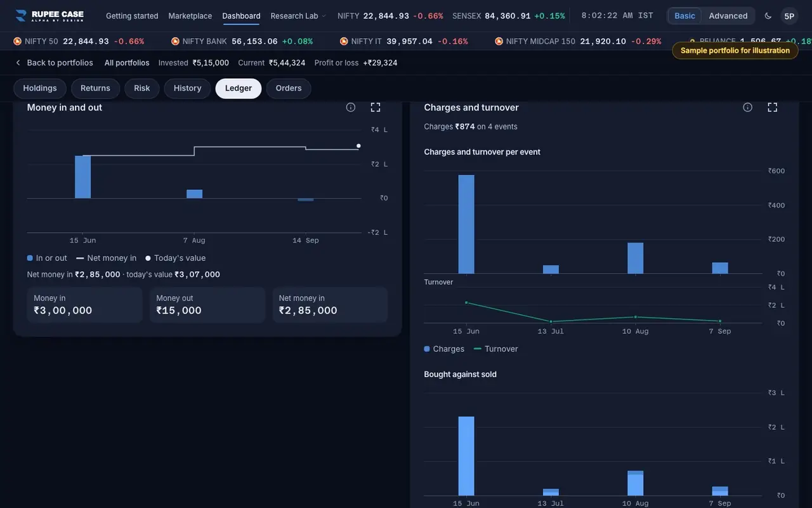Click the NIFTY BANK ticker coin icon

click(176, 41)
